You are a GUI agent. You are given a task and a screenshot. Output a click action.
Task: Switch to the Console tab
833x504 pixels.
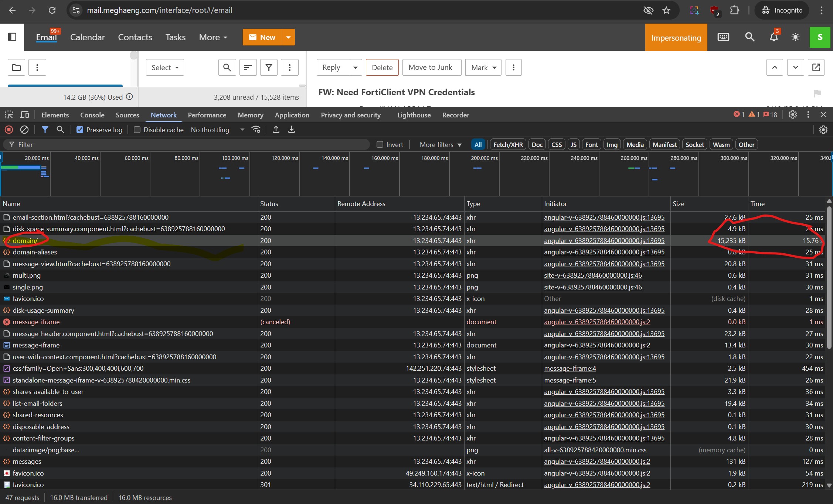pyautogui.click(x=92, y=115)
